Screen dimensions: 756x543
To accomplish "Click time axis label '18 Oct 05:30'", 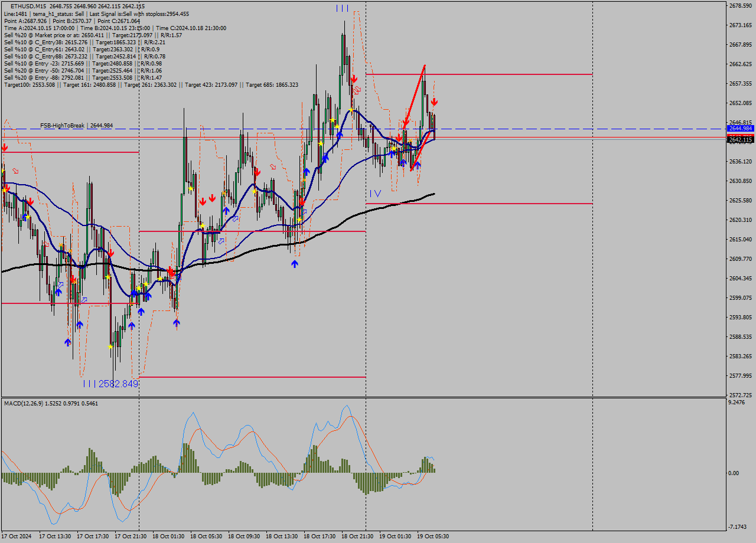I will pyautogui.click(x=206, y=537).
